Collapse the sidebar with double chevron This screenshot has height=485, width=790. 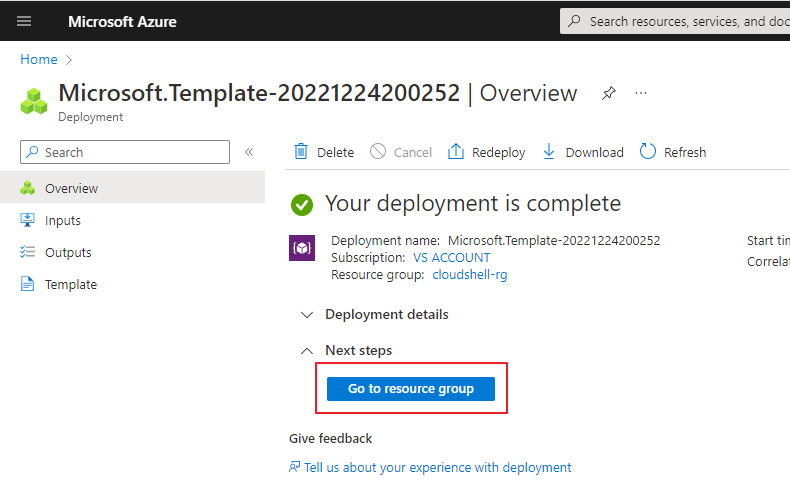point(249,152)
